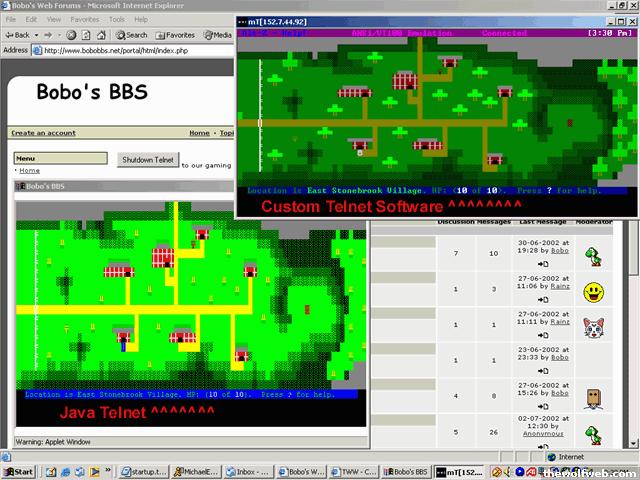The image size is (640, 480).
Task: Click the smiley face moderator avatar
Action: 595,292
